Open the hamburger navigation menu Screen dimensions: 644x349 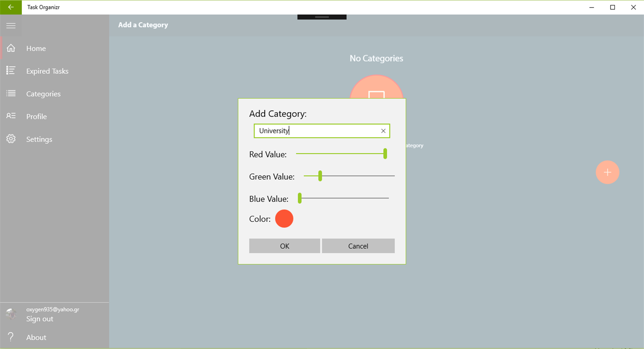click(x=11, y=25)
